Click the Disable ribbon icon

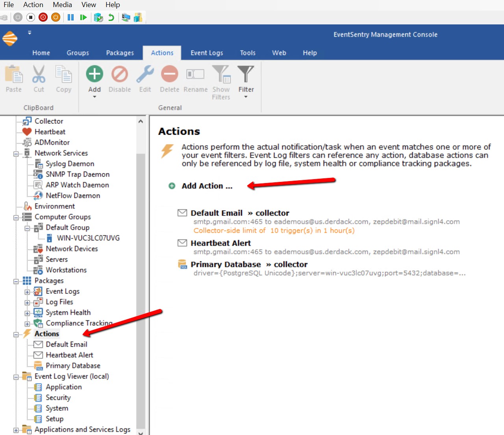[x=120, y=74]
